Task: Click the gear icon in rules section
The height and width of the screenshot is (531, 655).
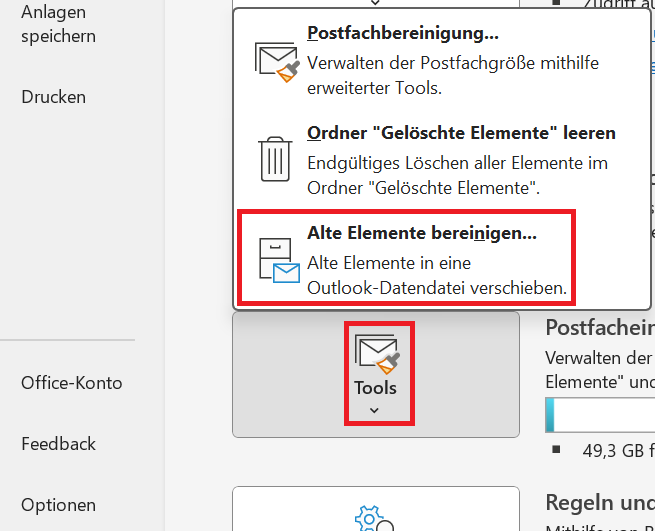Action: pos(370,518)
